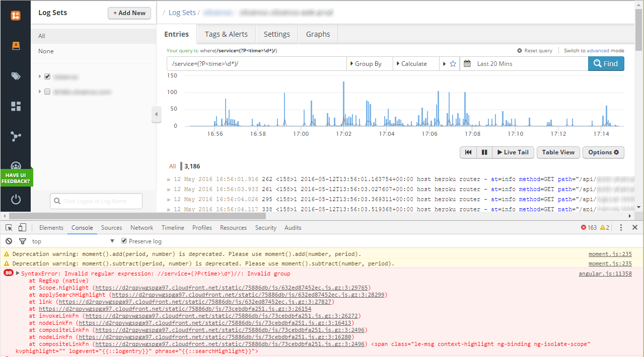Image resolution: width=644 pixels, height=357 pixels.
Task: Clear the console with the ban icon
Action: (9, 241)
